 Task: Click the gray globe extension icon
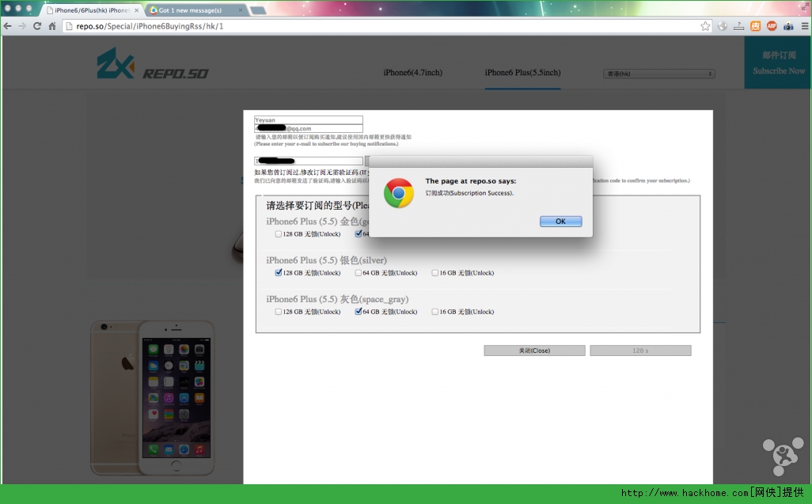click(x=723, y=26)
